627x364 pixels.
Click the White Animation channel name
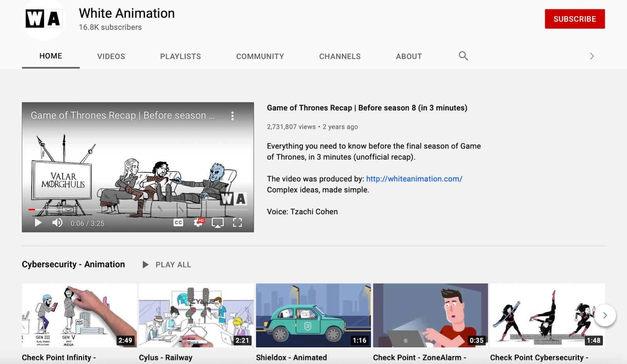[127, 13]
